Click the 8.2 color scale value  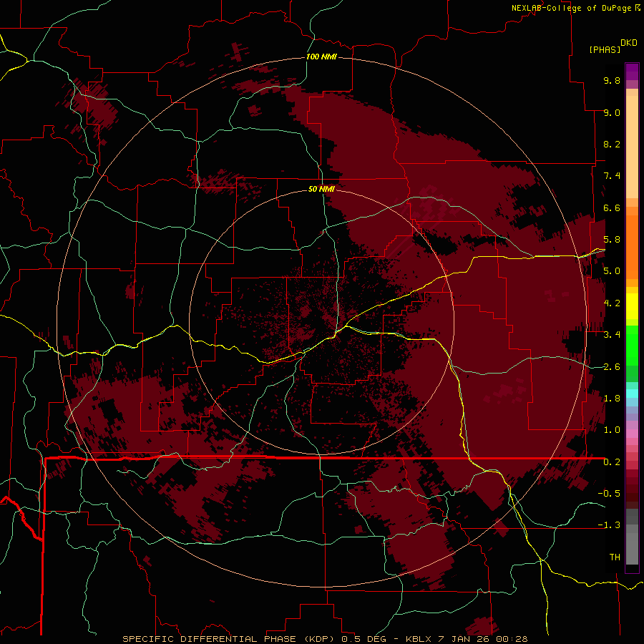612,144
